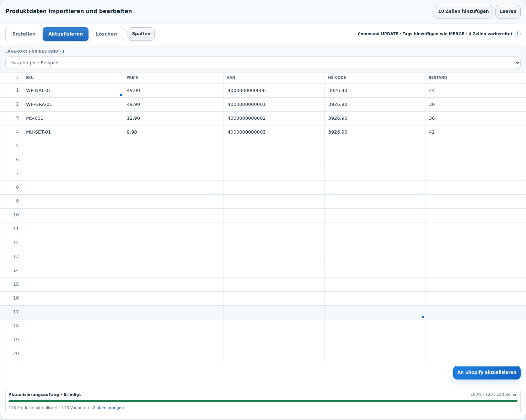Select SKU cell WP-NAT-01
The height and width of the screenshot is (420, 526).
(73, 91)
